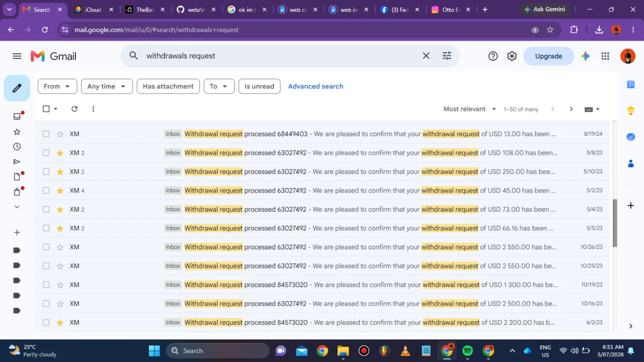Reload the page in Chrome

coord(45,30)
